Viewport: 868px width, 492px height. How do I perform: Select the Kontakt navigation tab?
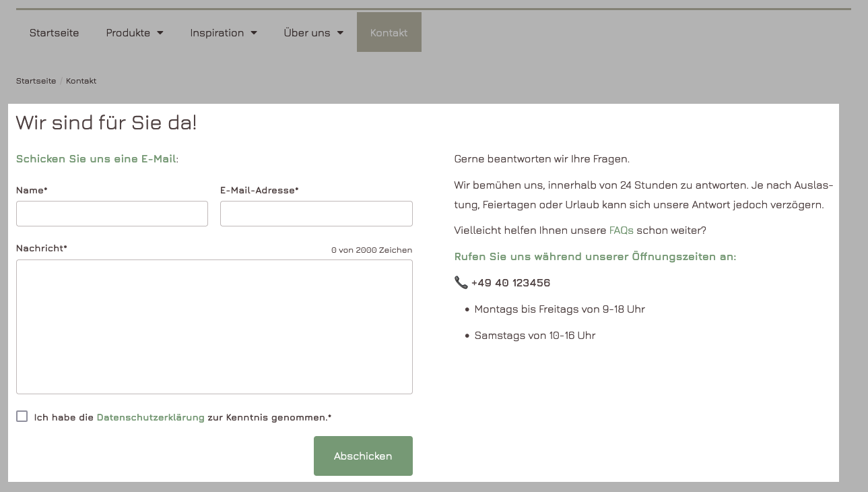[389, 33]
